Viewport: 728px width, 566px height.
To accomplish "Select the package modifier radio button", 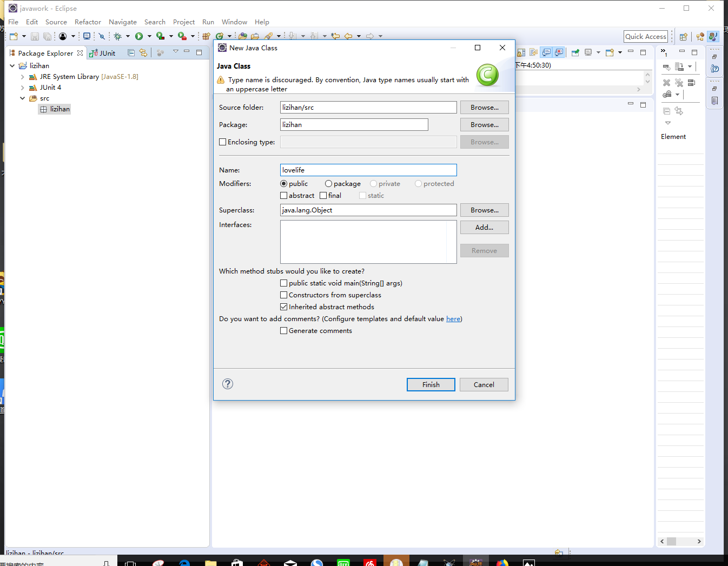I will (328, 184).
